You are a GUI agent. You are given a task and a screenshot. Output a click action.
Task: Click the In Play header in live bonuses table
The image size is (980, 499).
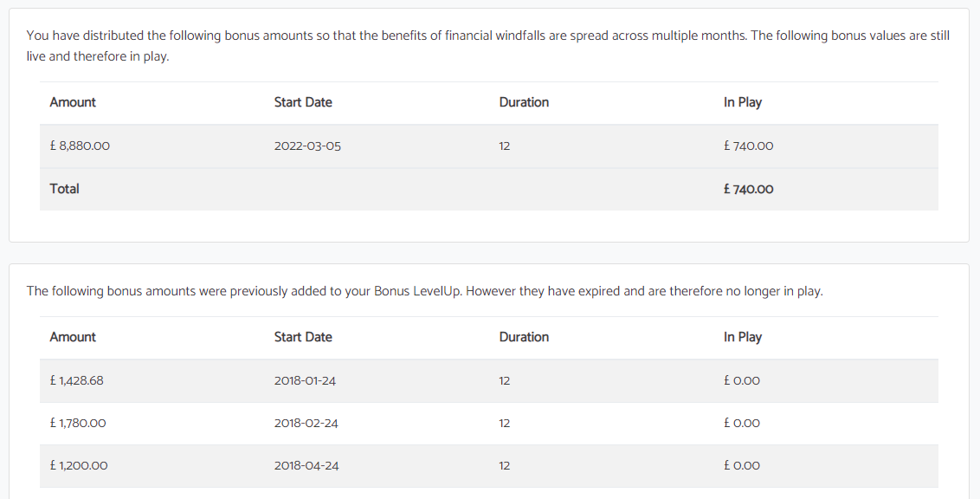[743, 102]
